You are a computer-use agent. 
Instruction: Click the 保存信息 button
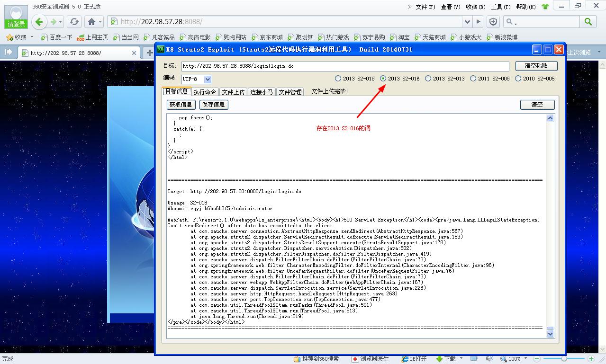[214, 105]
